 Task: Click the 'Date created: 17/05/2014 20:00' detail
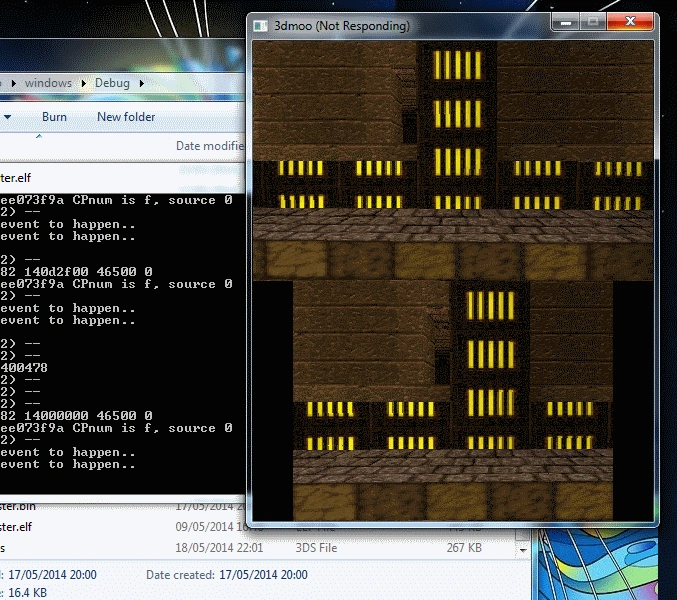227,575
